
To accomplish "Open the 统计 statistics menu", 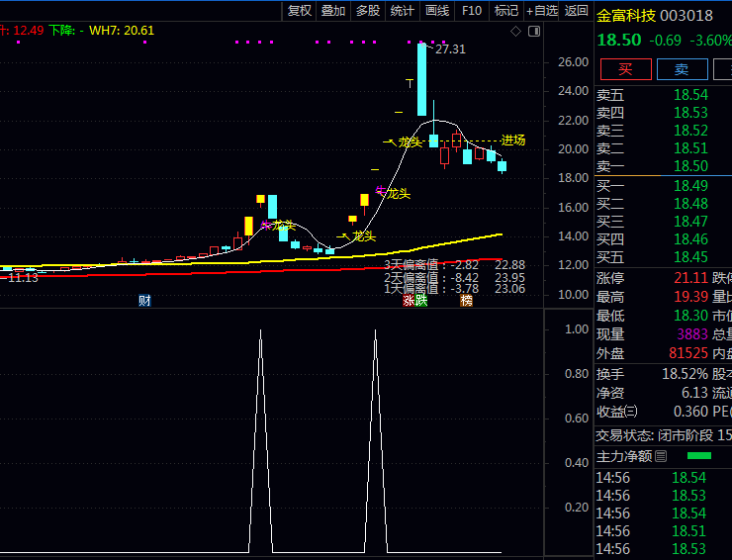I will (403, 11).
